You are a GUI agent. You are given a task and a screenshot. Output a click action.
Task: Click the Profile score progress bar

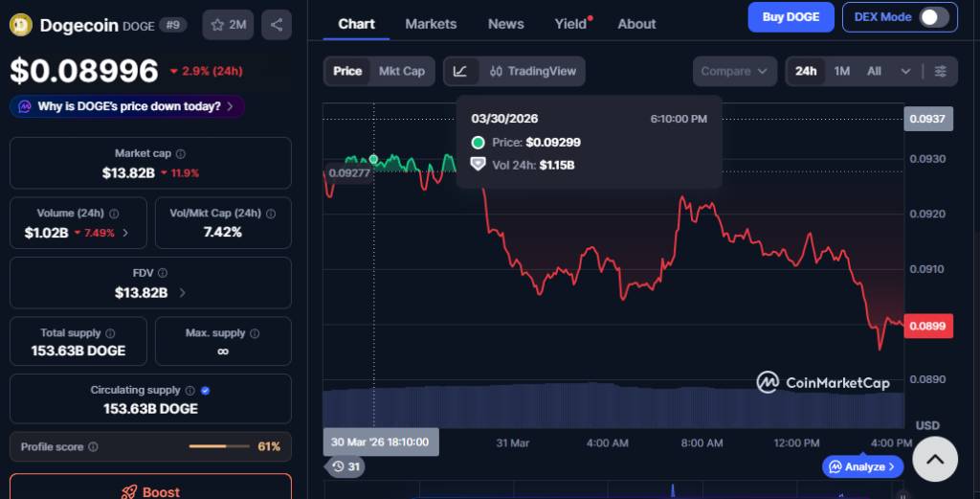(219, 446)
